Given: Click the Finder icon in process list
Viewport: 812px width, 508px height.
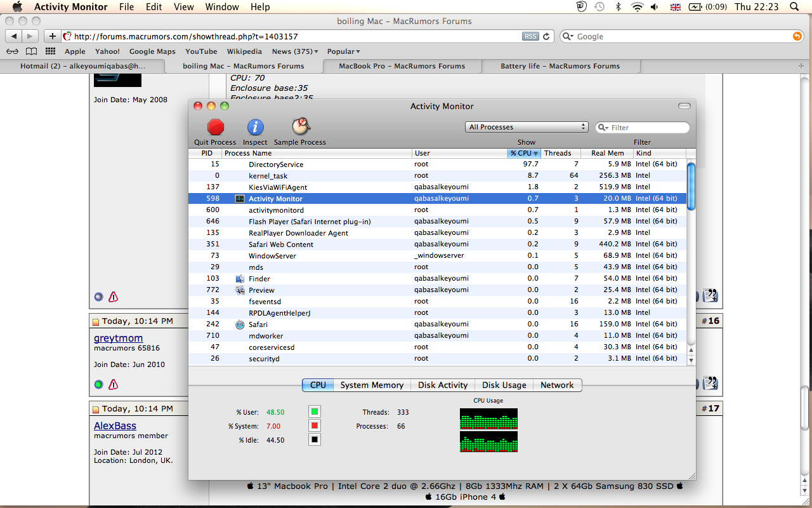Looking at the screenshot, I should 240,279.
